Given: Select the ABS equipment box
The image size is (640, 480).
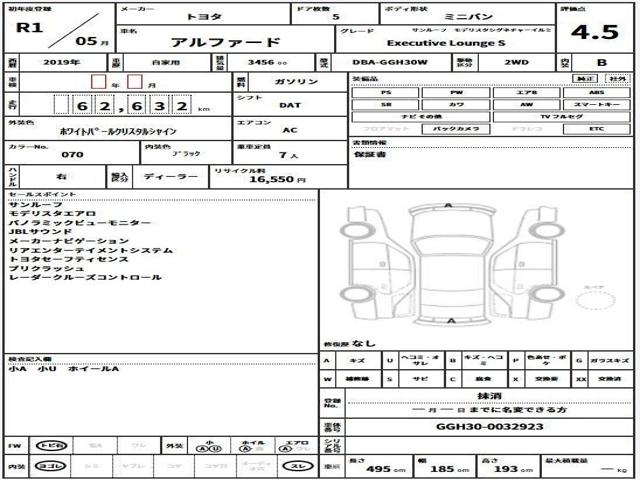Looking at the screenshot, I should pos(596,93).
